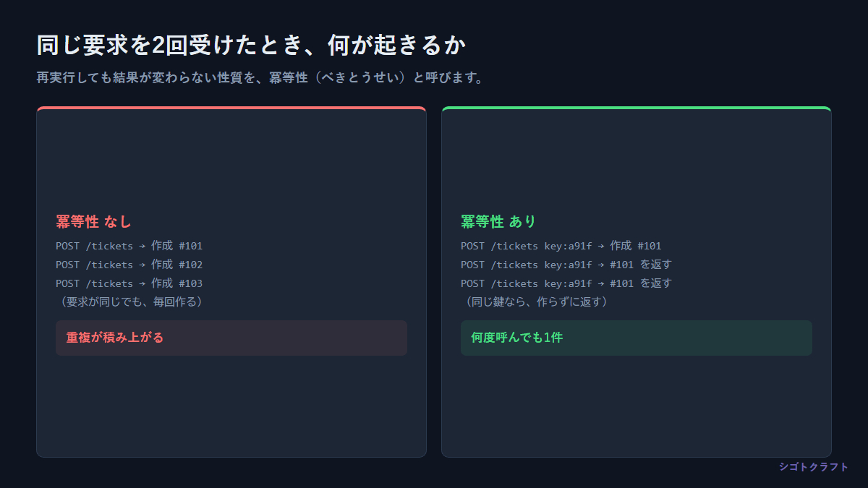Screen dimensions: 868x488
Task: Select third key:a91f line returning #101
Action: (566, 283)
